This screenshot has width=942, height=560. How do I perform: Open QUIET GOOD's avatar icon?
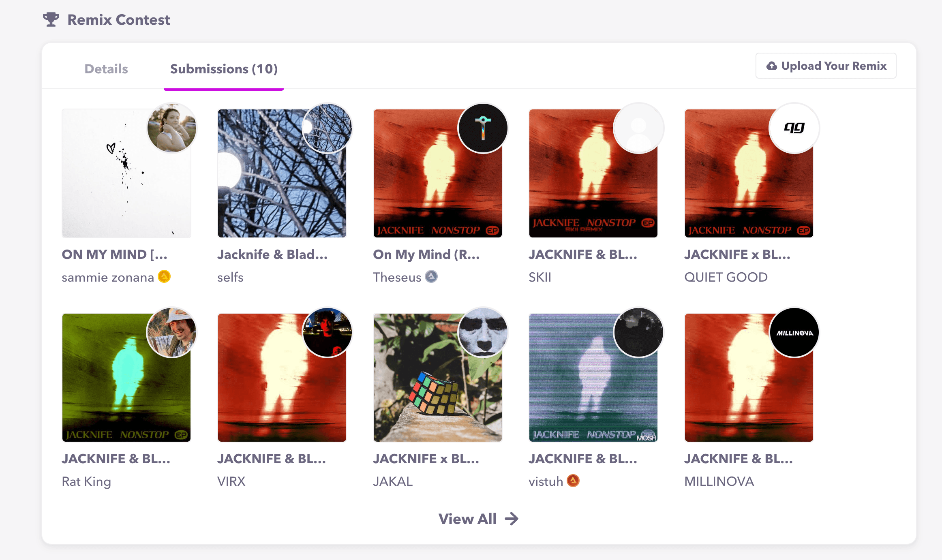[794, 128]
